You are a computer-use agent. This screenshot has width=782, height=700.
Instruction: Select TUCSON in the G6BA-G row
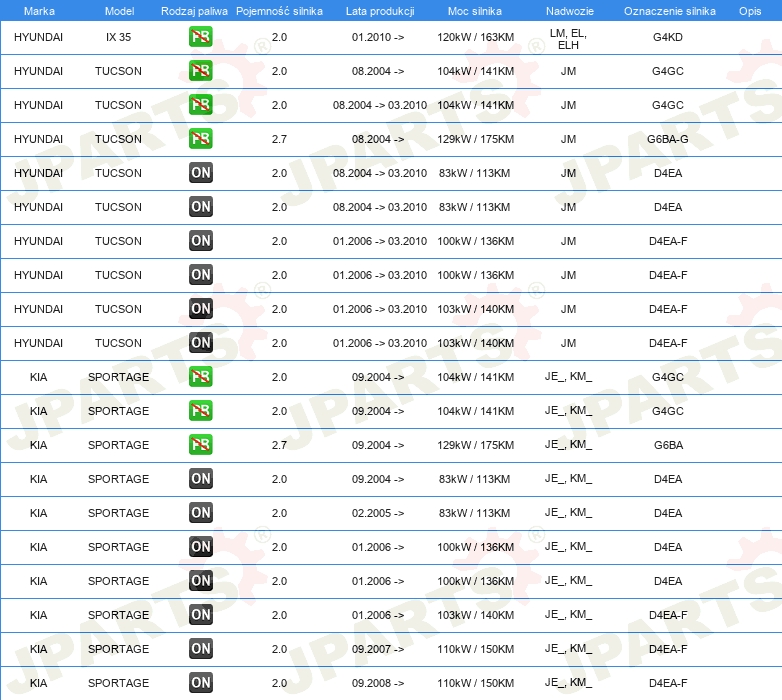pyautogui.click(x=118, y=139)
